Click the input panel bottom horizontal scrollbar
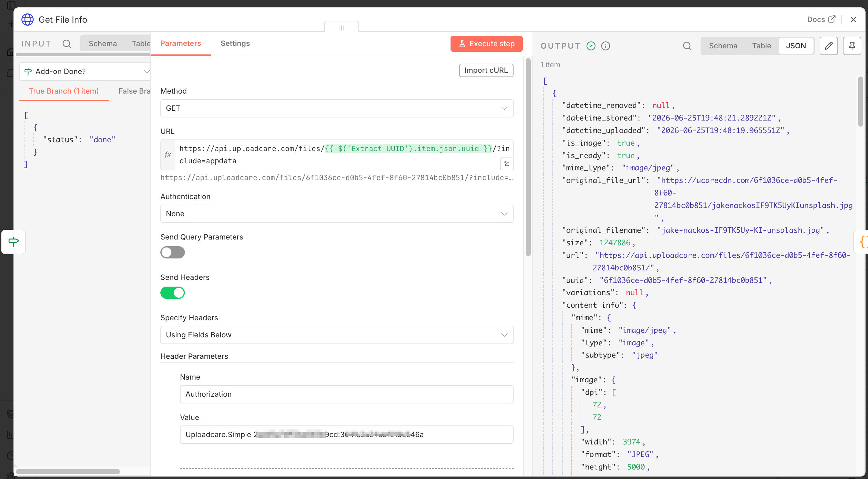 click(x=68, y=471)
